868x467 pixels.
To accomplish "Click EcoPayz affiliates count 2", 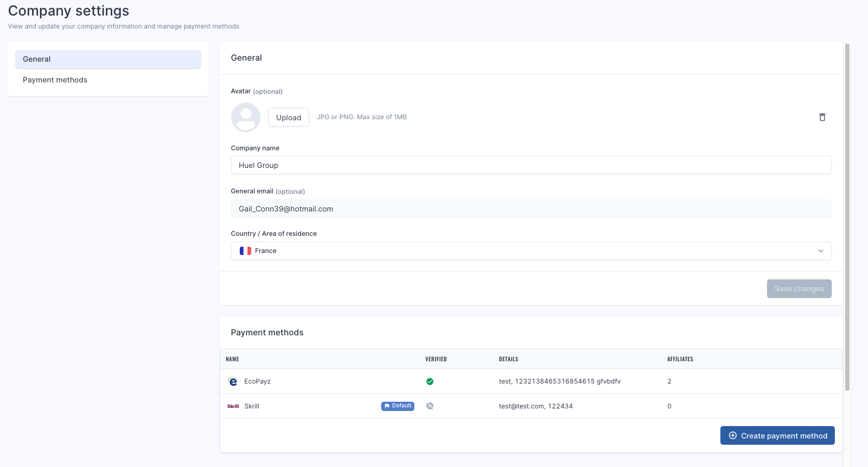I will pyautogui.click(x=669, y=381).
